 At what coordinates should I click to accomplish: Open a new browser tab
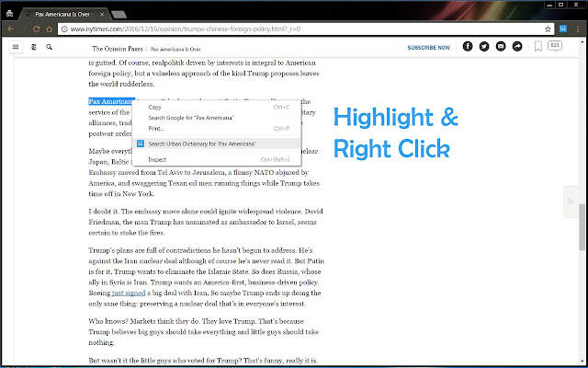(x=119, y=15)
